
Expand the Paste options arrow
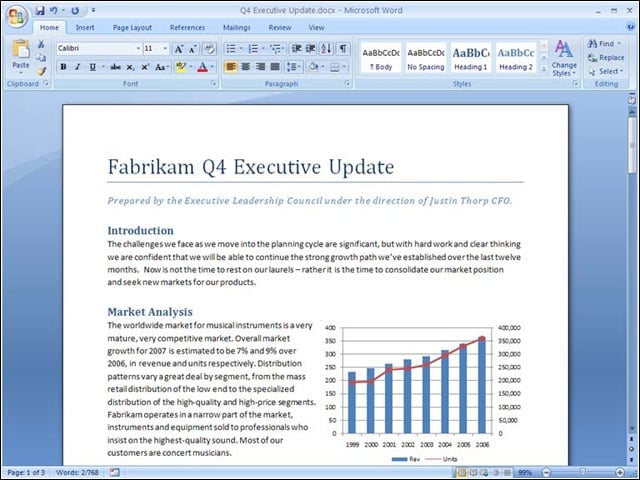coord(21,73)
